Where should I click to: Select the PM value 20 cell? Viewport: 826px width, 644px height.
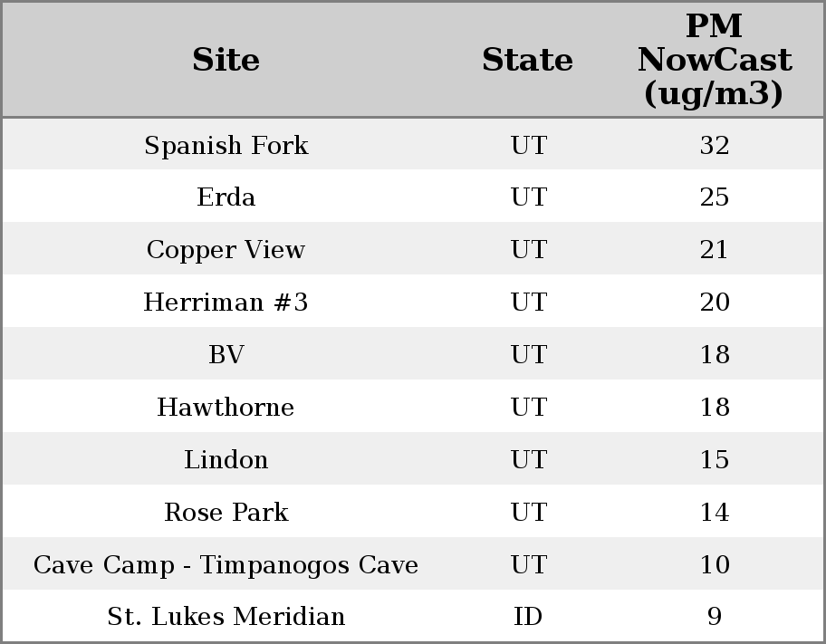(x=714, y=303)
